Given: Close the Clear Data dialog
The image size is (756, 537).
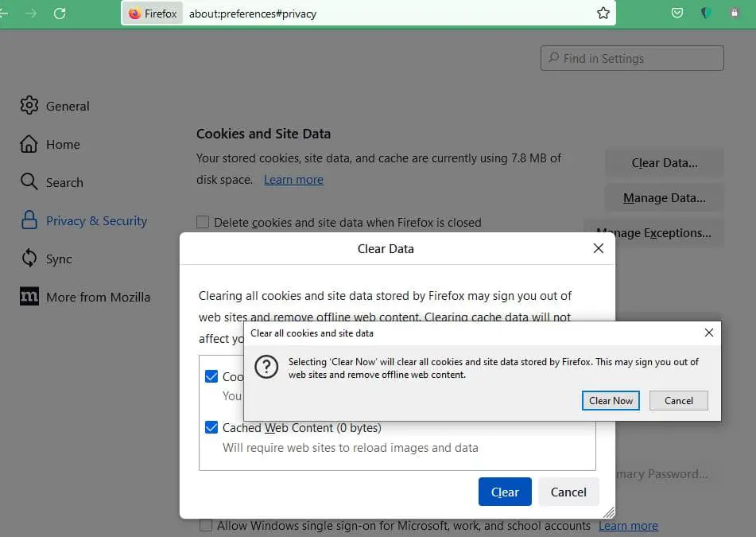Looking at the screenshot, I should [x=599, y=248].
